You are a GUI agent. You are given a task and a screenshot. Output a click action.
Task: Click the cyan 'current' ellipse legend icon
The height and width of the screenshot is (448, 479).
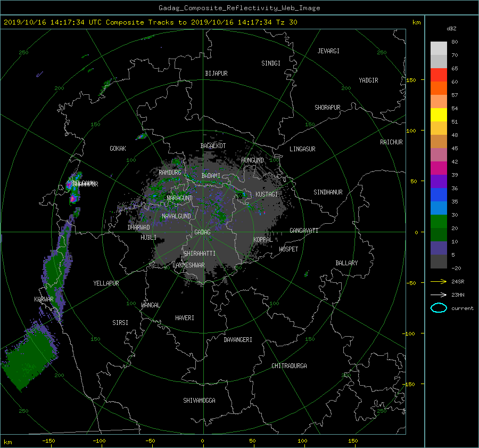point(439,308)
